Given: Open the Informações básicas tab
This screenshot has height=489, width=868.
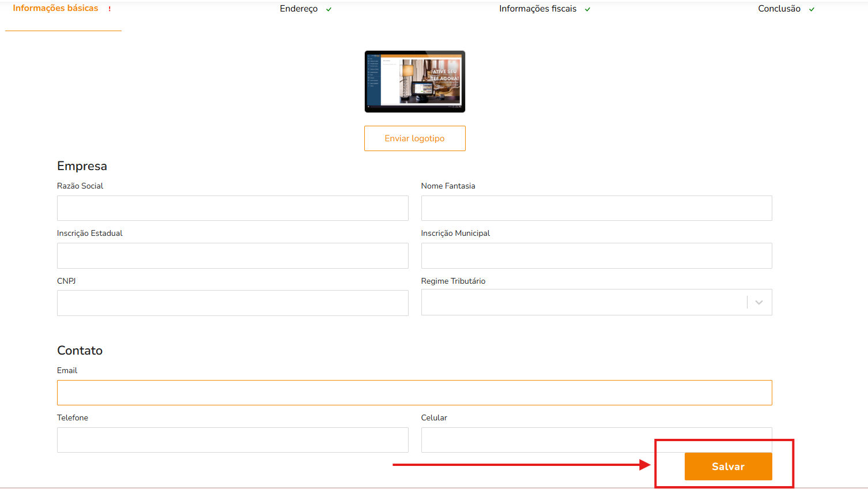Looking at the screenshot, I should pos(55,9).
